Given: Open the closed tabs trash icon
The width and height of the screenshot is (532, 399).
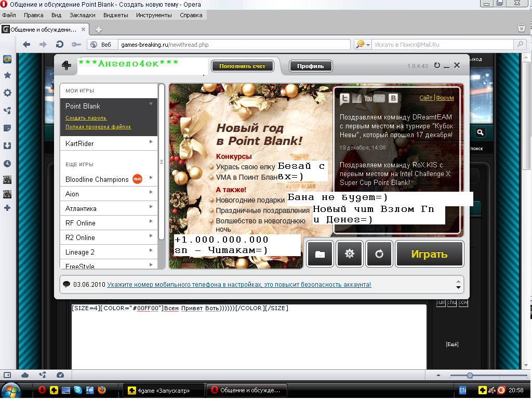Looking at the screenshot, I should click(x=522, y=28).
